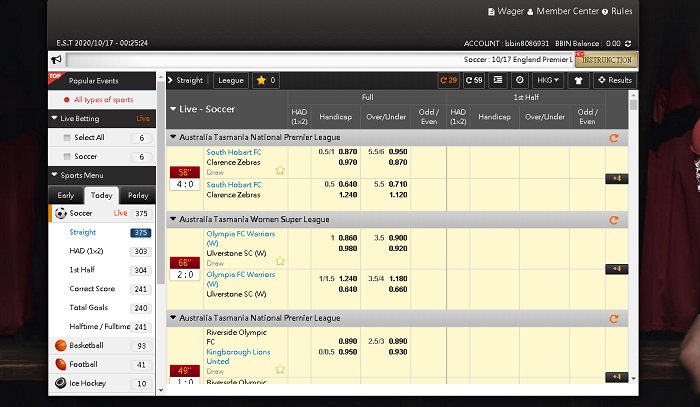Click the shirt icon in toolbar
This screenshot has height=407, width=700.
click(x=580, y=80)
